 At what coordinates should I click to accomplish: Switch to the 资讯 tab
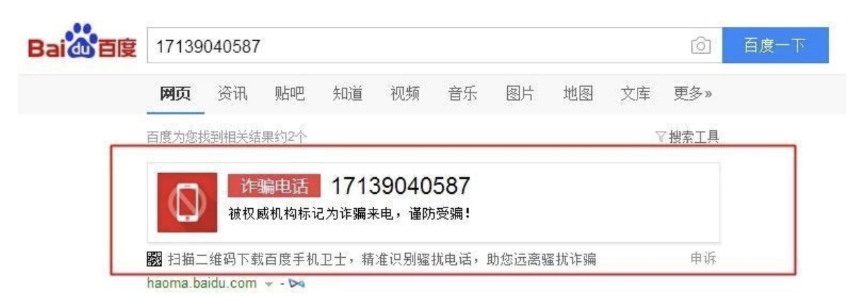[232, 94]
